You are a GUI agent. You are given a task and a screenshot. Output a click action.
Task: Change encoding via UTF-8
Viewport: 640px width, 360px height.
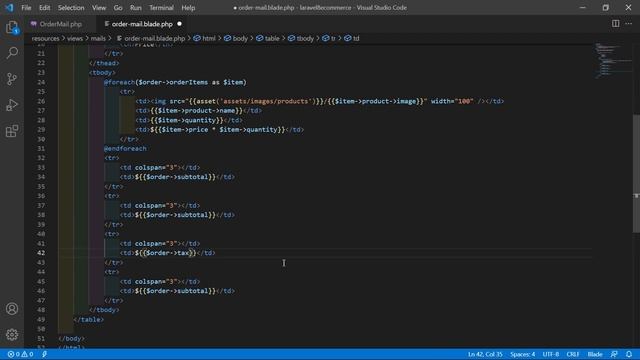pyautogui.click(x=551, y=354)
